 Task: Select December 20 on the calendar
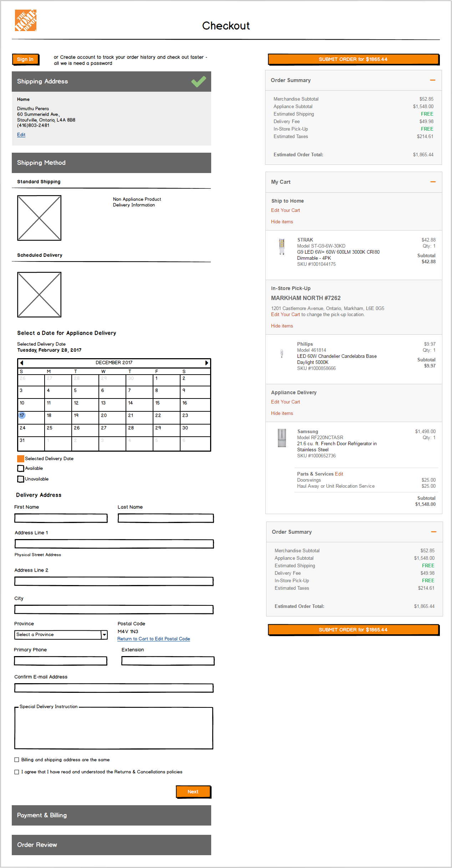[112, 418]
